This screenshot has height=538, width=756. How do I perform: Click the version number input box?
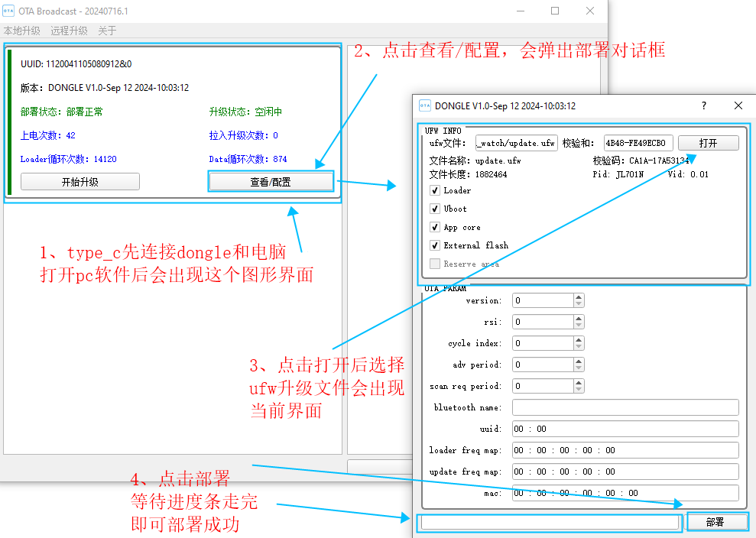click(x=543, y=300)
